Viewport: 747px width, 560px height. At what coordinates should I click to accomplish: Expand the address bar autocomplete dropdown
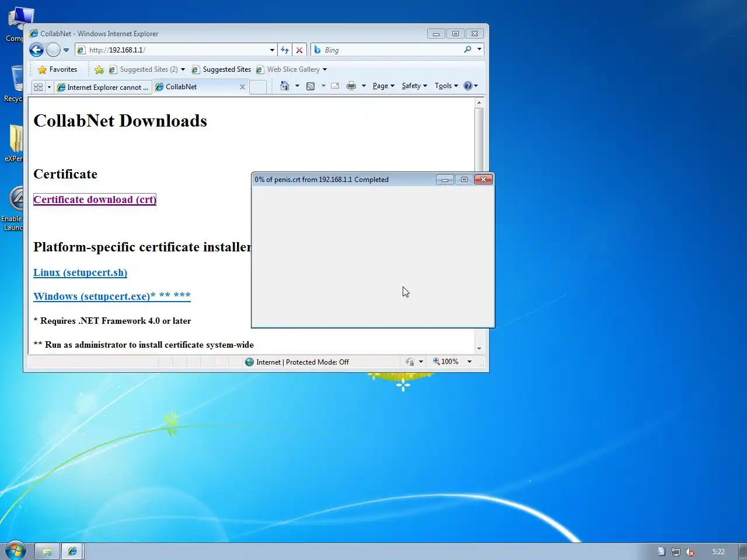(x=272, y=50)
